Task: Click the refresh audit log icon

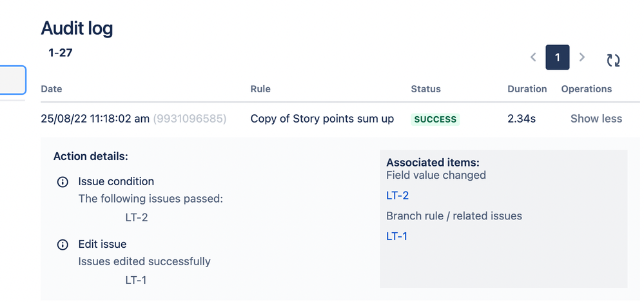Action: coord(613,59)
